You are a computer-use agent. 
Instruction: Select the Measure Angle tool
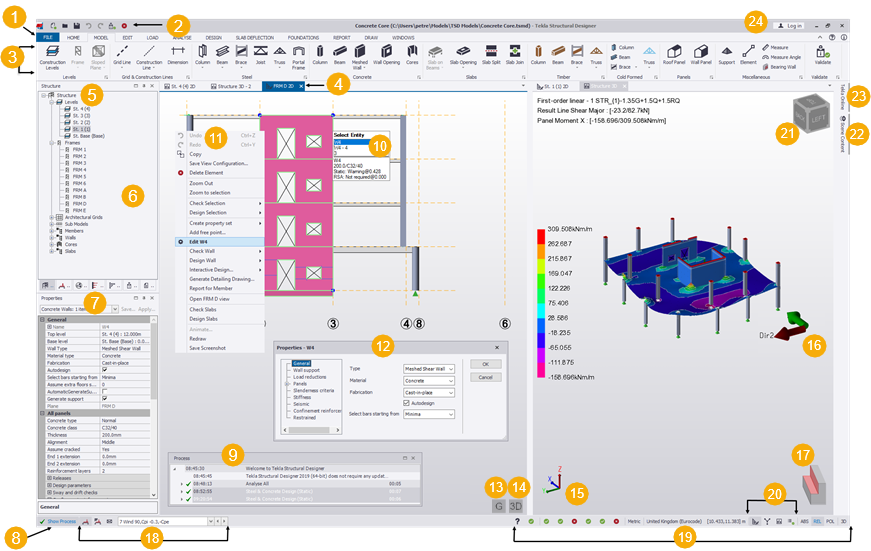click(x=782, y=57)
